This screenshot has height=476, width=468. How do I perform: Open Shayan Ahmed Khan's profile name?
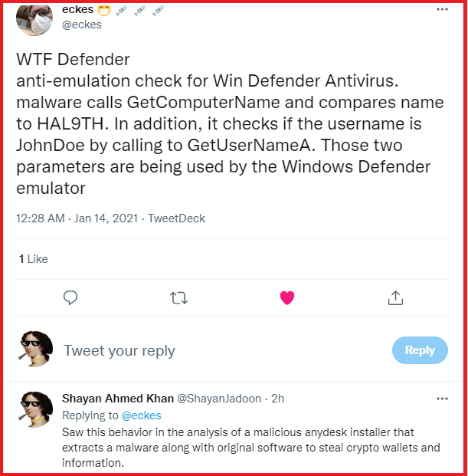pyautogui.click(x=118, y=399)
